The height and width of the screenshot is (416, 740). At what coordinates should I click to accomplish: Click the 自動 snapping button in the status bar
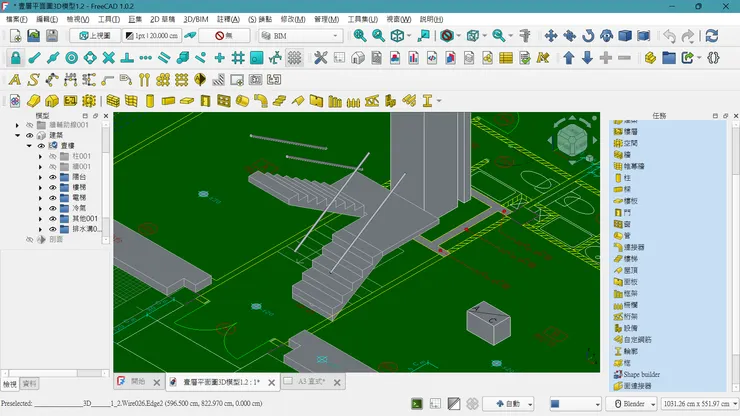[x=507, y=404]
